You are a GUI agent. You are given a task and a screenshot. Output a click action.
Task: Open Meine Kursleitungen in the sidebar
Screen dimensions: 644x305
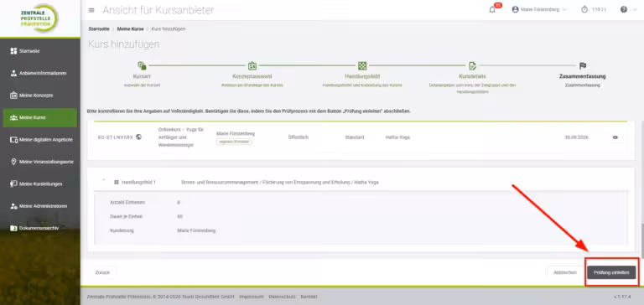pos(40,184)
